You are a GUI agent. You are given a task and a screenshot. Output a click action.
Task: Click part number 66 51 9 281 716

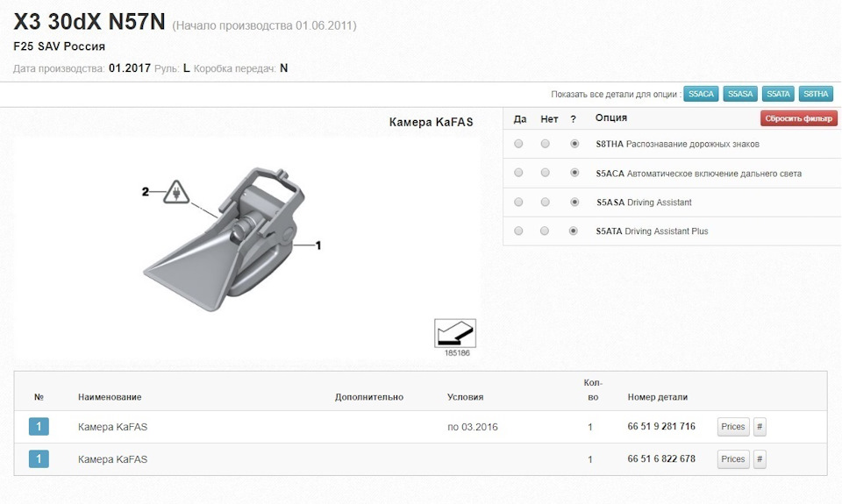[661, 426]
